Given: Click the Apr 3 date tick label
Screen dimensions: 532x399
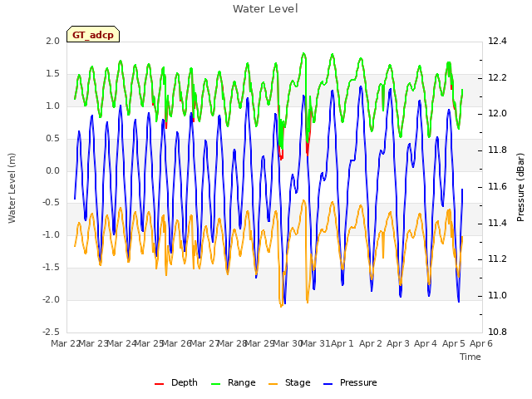Looking at the screenshot, I should (398, 343).
